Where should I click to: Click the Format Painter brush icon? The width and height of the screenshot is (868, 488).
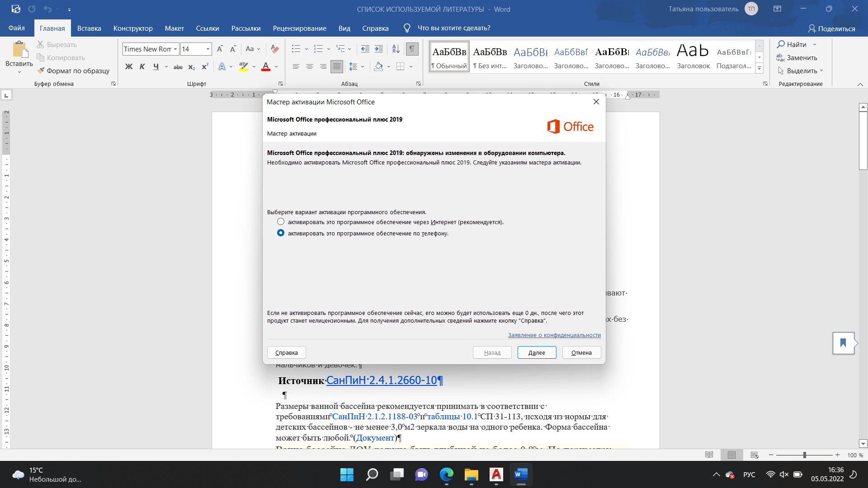[x=41, y=70]
